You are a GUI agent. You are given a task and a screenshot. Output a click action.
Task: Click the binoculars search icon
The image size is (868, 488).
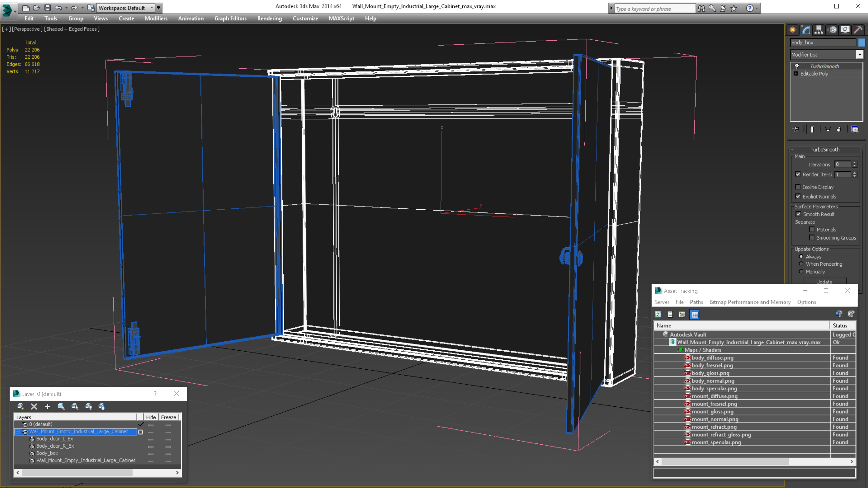click(x=701, y=8)
